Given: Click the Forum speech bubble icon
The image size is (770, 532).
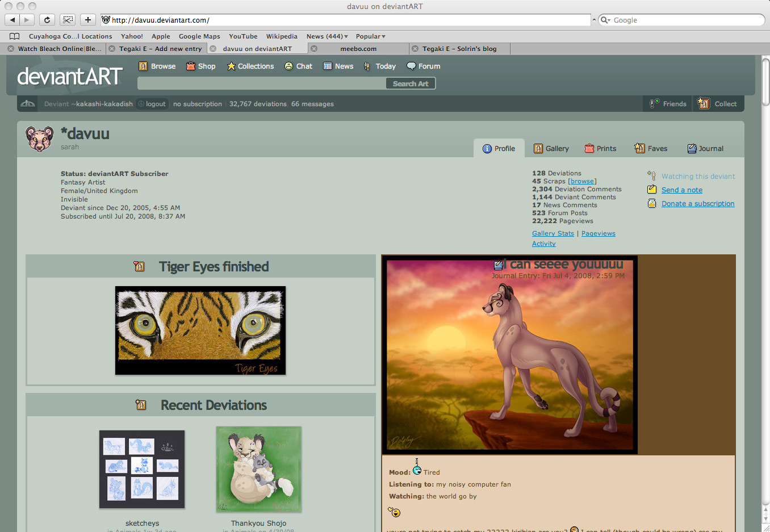Looking at the screenshot, I should 411,66.
